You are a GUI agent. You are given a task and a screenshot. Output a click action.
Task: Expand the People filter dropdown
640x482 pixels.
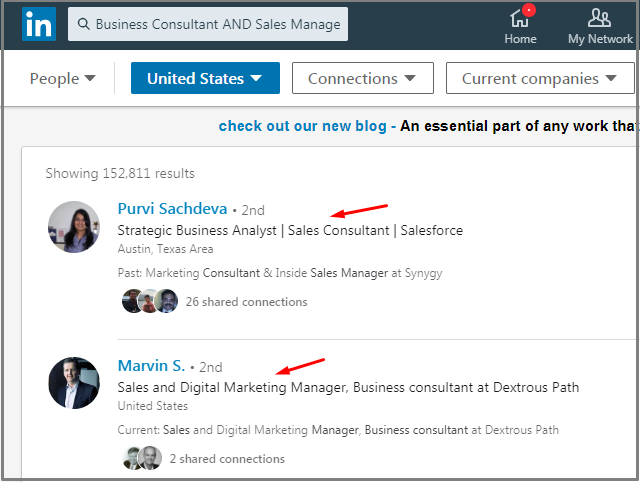(x=63, y=78)
